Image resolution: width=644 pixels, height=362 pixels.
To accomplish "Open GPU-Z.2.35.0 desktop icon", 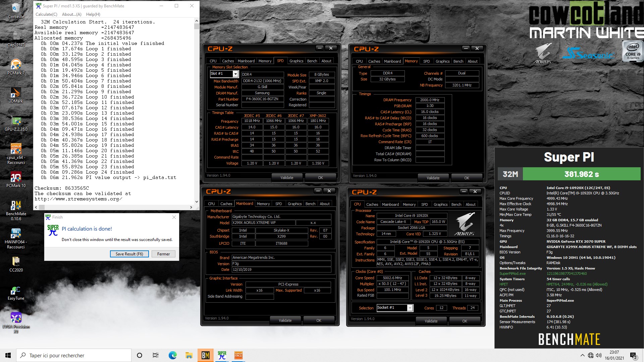I will 16,123.
